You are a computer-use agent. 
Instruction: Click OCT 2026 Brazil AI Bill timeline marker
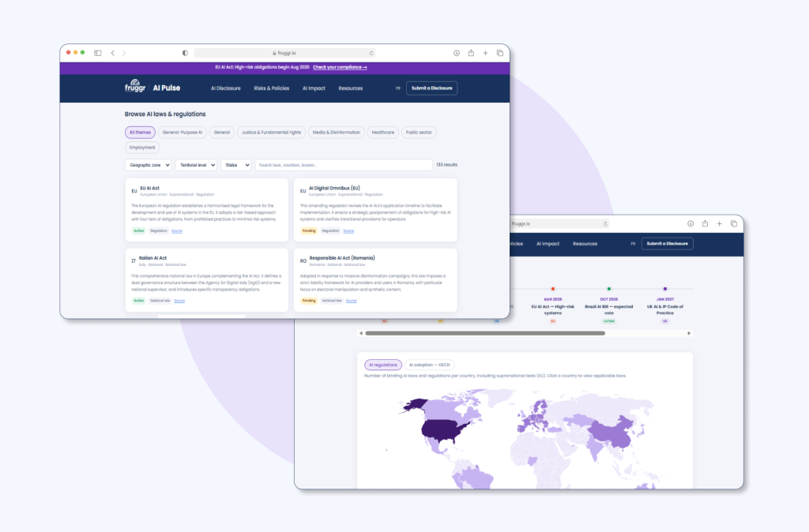pos(609,289)
